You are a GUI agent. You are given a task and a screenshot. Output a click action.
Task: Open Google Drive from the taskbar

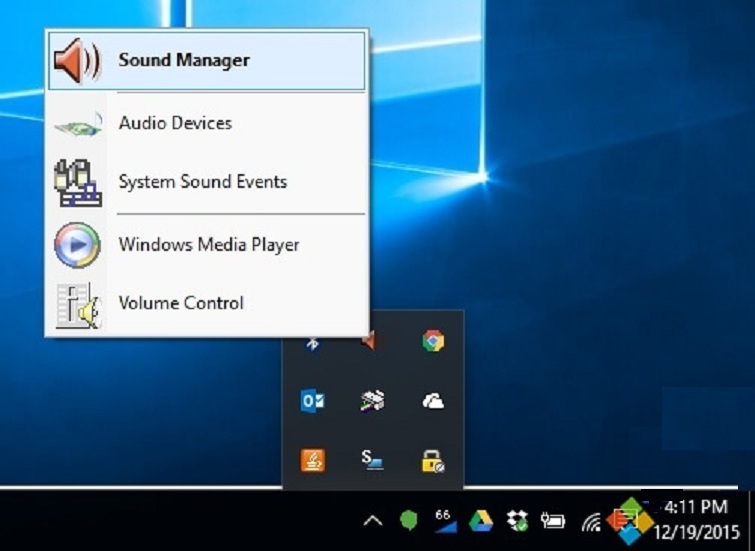pyautogui.click(x=481, y=521)
